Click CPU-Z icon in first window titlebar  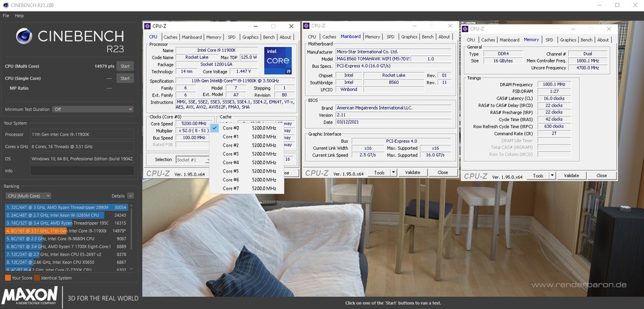tap(148, 26)
